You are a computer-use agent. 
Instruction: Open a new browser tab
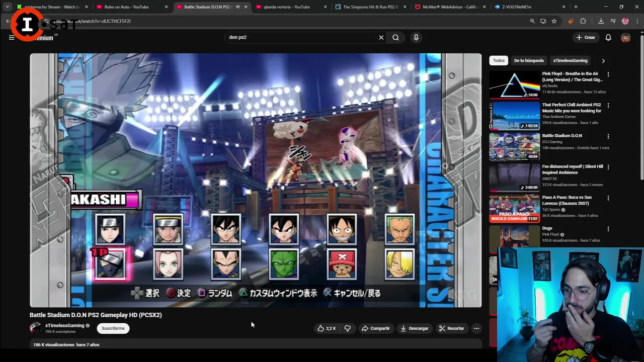[576, 7]
